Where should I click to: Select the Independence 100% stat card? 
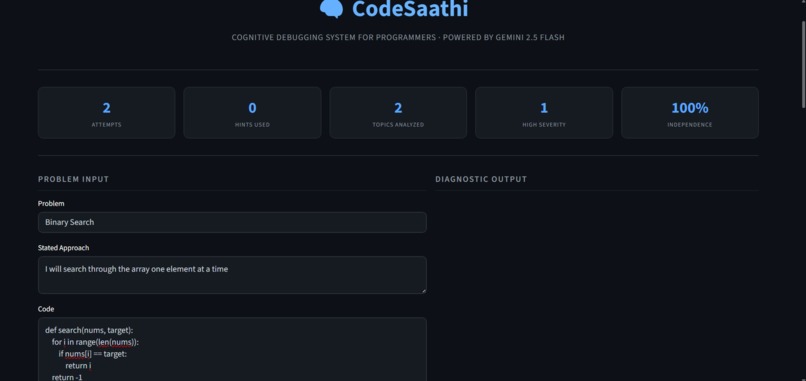(x=690, y=113)
